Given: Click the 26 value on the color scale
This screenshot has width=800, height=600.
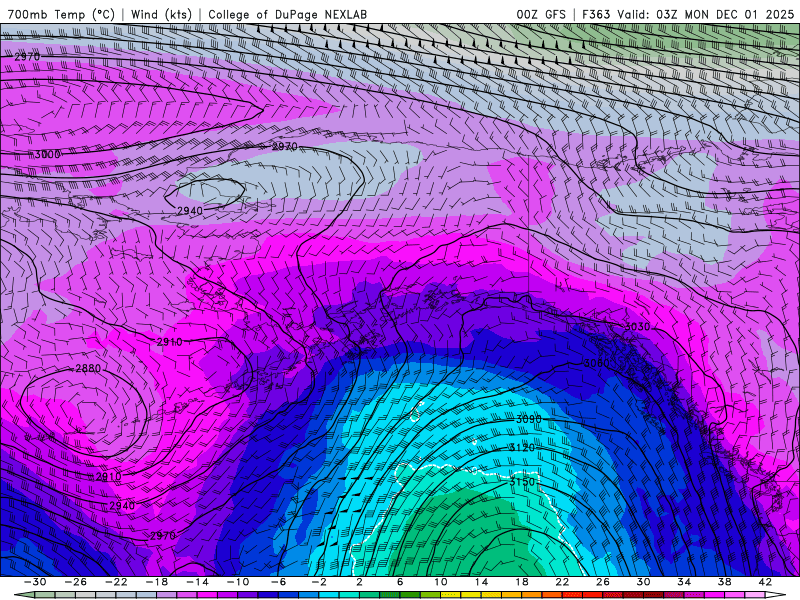Looking at the screenshot, I should pos(603,582).
